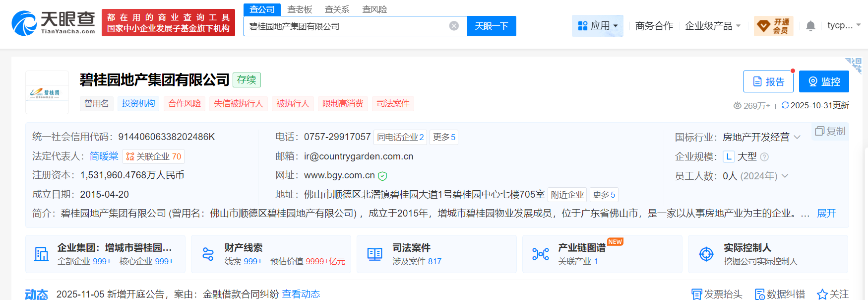Click 线索 999+ count
This screenshot has height=300, width=868.
point(243,261)
